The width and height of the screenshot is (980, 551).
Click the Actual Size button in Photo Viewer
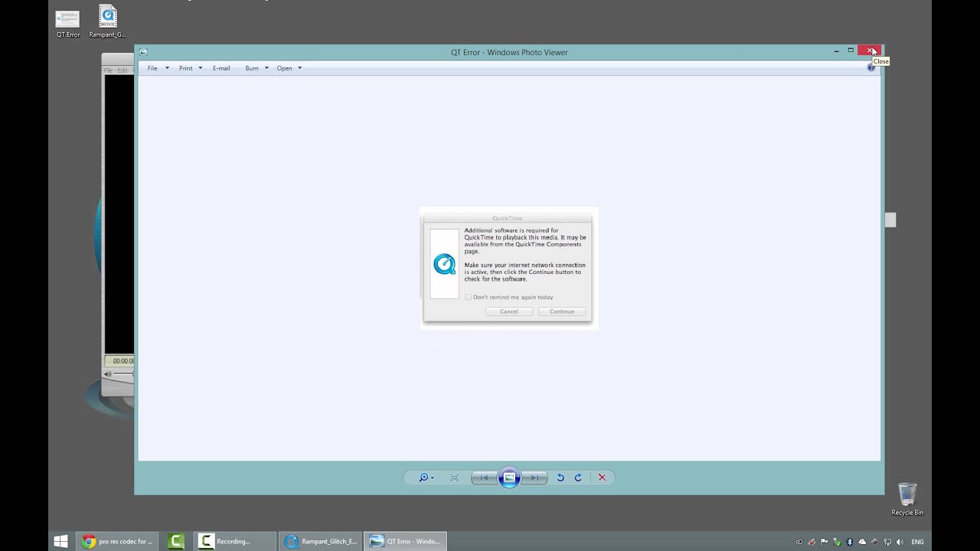pos(454,478)
